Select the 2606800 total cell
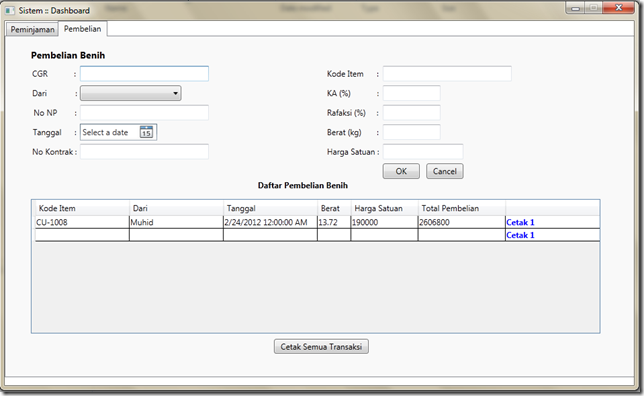644x396 pixels. 462,222
